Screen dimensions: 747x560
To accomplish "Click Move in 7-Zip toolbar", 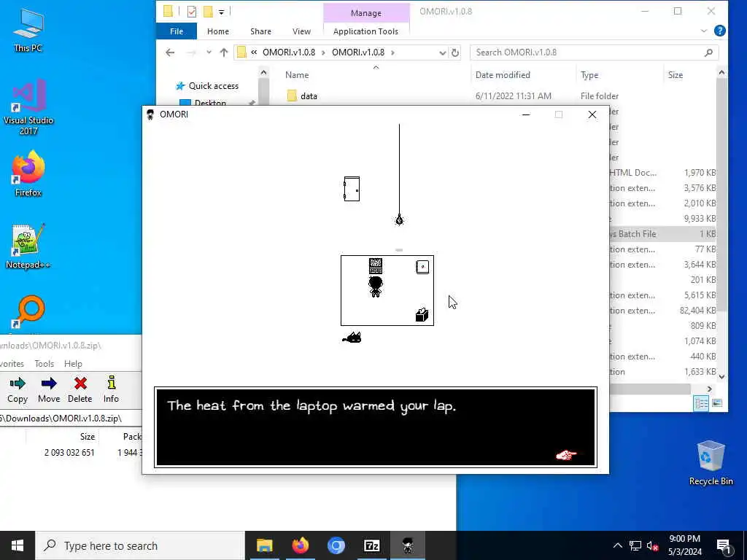I will (x=49, y=389).
